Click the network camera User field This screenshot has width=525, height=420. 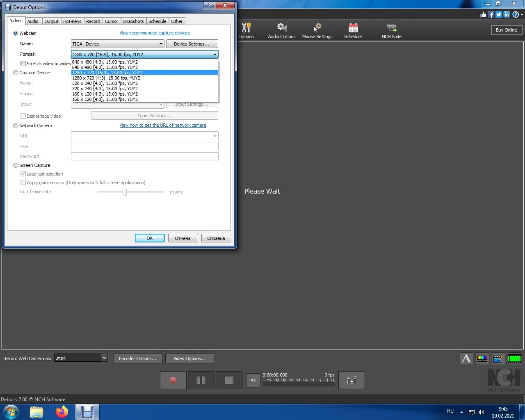click(x=144, y=146)
